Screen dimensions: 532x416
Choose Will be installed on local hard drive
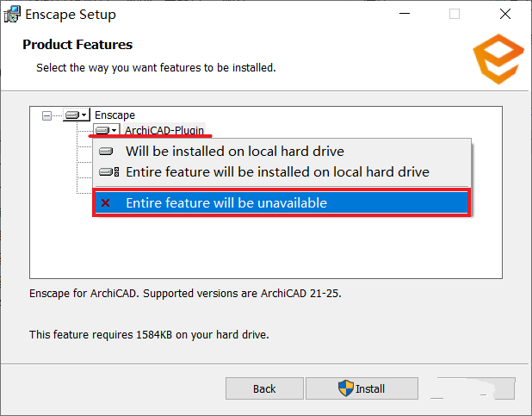(281, 151)
